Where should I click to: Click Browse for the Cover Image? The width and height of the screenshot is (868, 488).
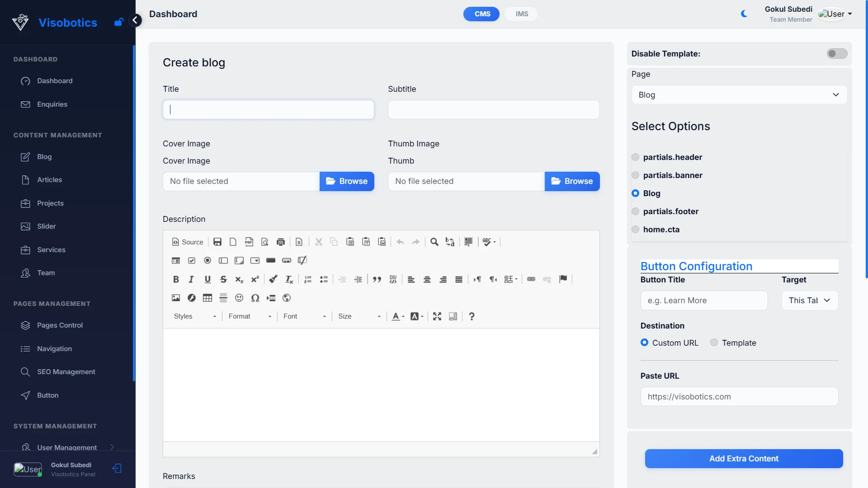point(347,181)
